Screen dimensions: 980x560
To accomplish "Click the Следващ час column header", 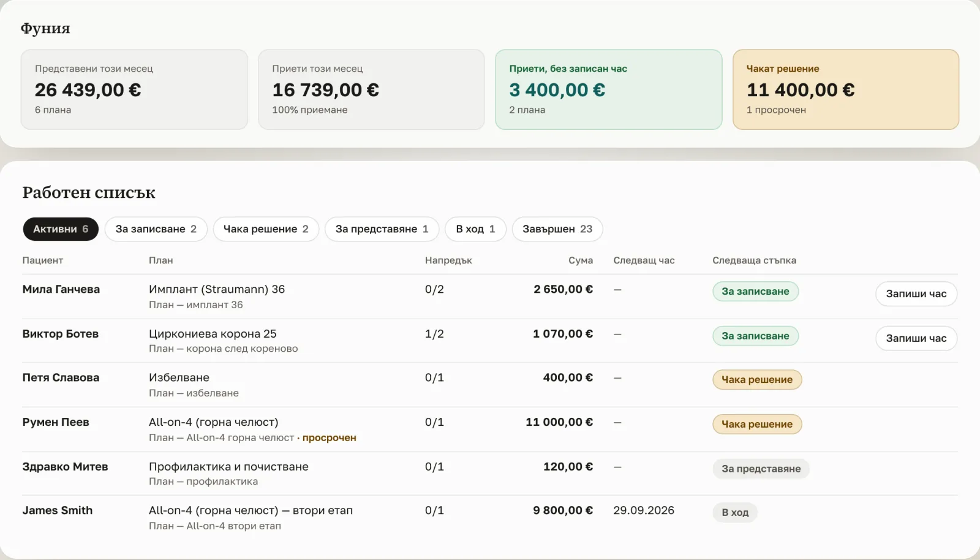I will click(644, 260).
